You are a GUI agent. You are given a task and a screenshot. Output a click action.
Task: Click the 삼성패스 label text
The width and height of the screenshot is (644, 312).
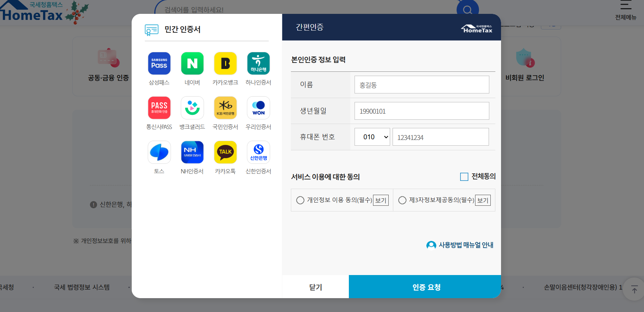click(x=159, y=82)
